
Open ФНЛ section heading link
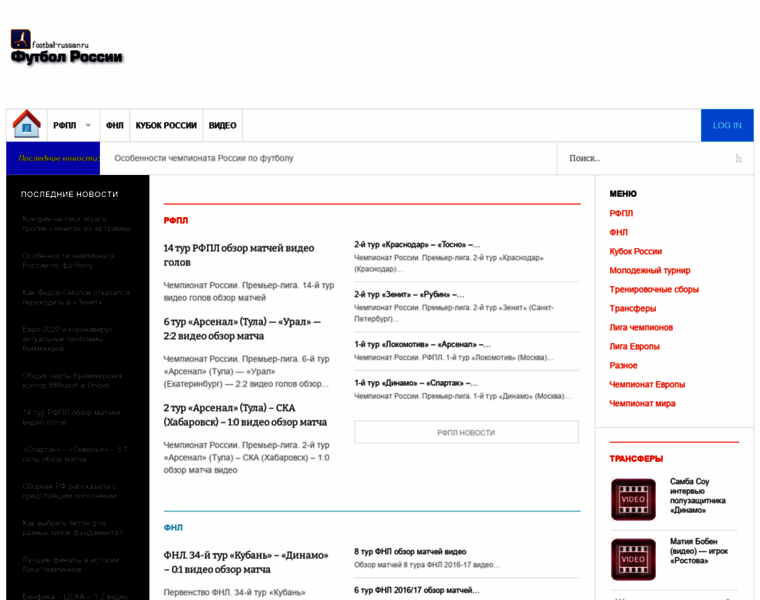coord(173,528)
